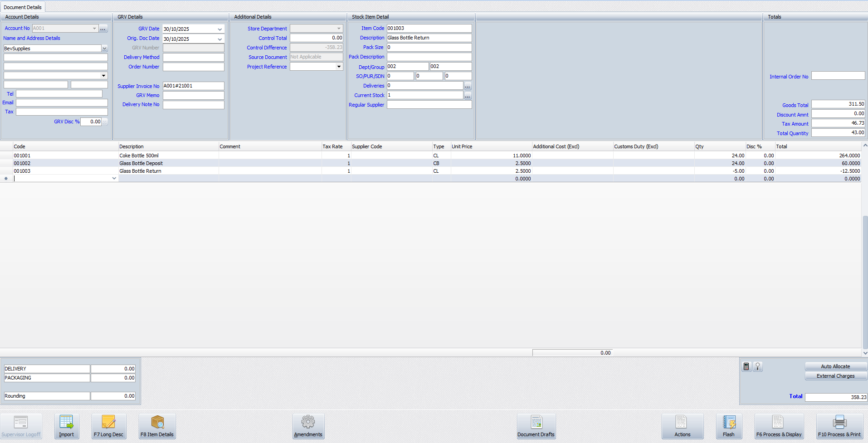
Task: Click the Import toolbar icon
Action: 66,426
